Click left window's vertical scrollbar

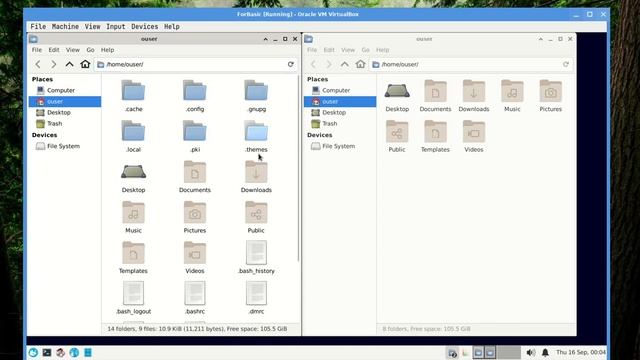pos(298,168)
